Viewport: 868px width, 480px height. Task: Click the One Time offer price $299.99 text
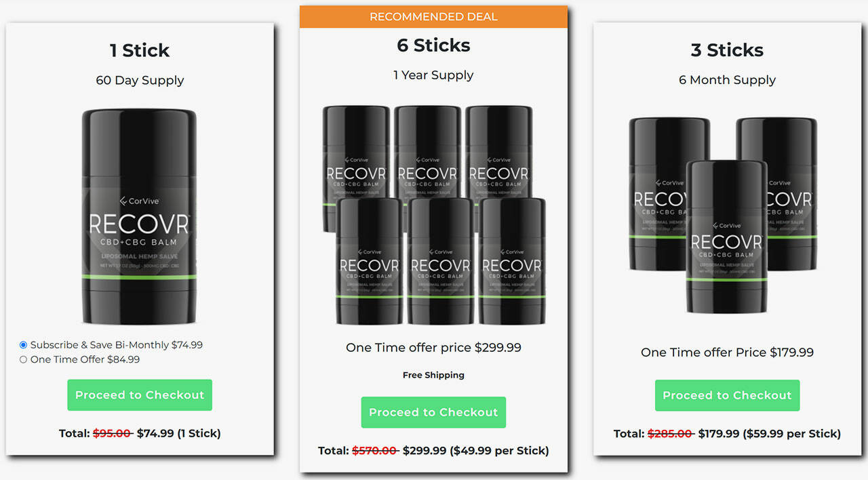(433, 348)
